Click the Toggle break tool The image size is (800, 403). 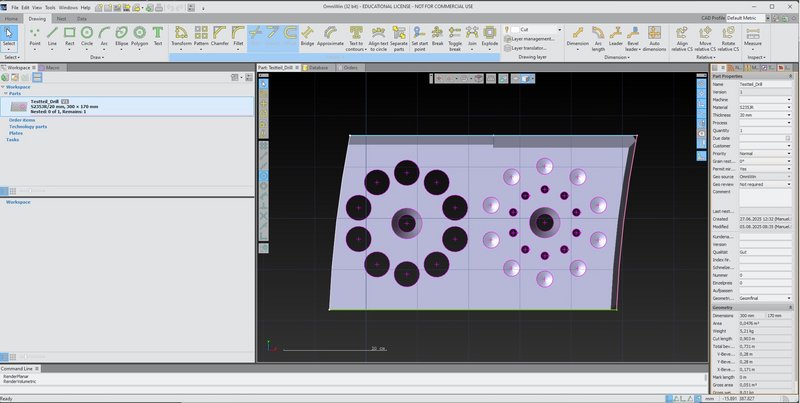pos(454,36)
